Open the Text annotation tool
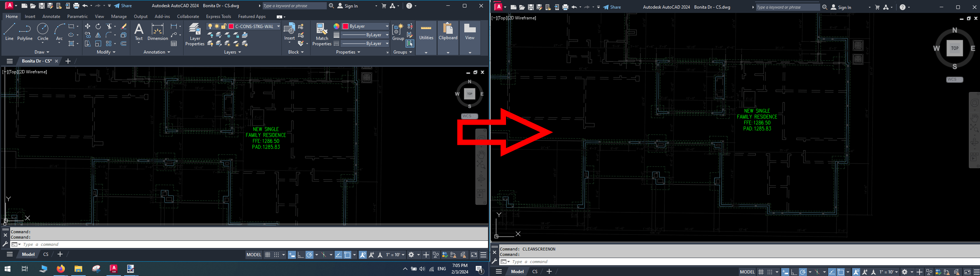The image size is (980, 276). tap(139, 32)
